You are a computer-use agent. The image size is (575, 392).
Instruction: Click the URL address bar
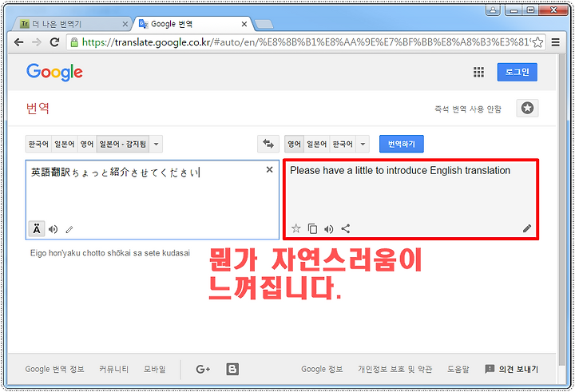tap(306, 42)
